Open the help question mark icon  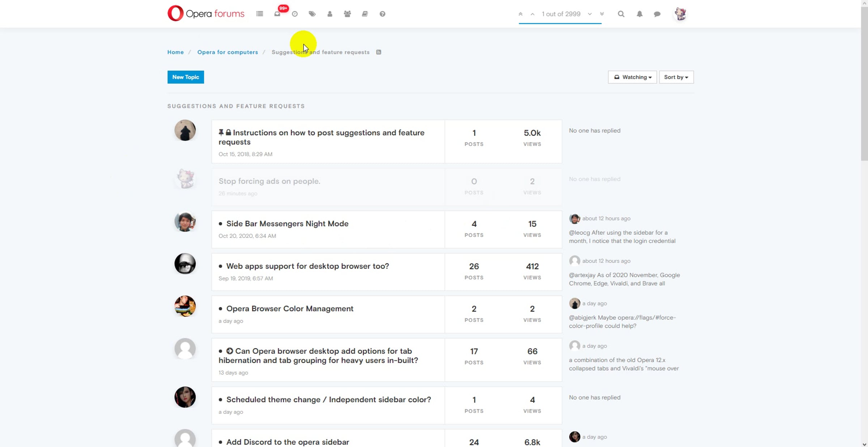point(382,14)
